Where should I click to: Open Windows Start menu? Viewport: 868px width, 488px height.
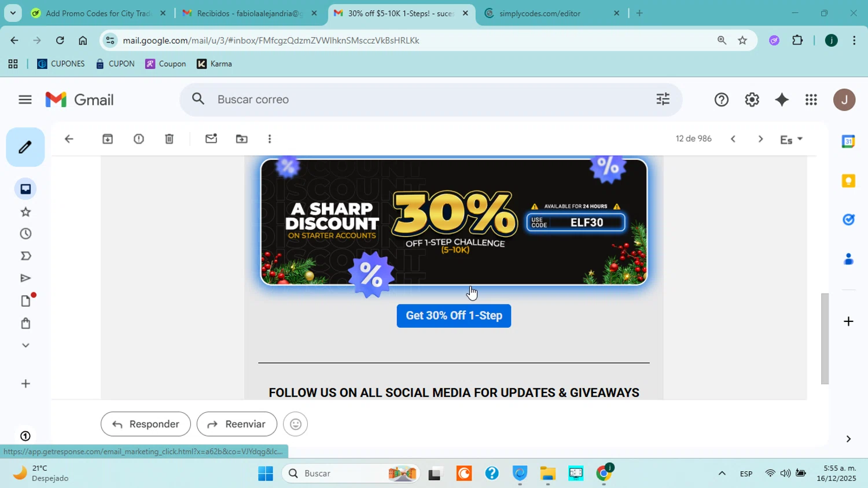[x=266, y=474]
